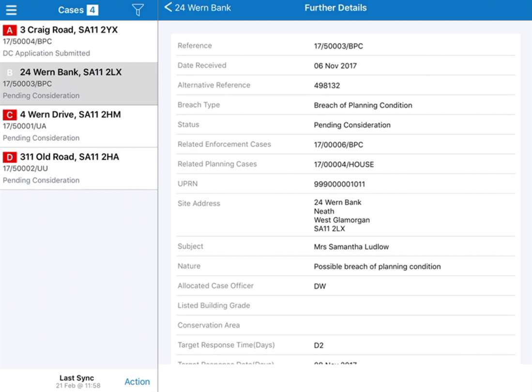Click the B case marker badge

10,73
